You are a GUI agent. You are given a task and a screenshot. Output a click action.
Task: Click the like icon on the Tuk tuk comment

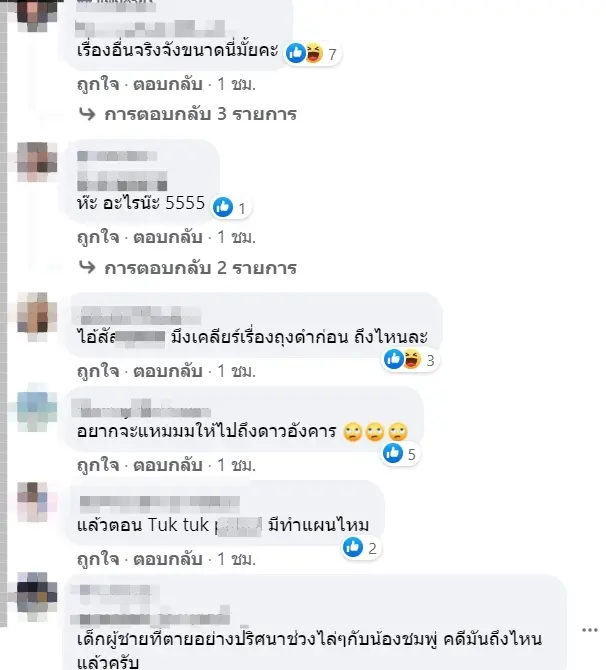pyautogui.click(x=353, y=547)
